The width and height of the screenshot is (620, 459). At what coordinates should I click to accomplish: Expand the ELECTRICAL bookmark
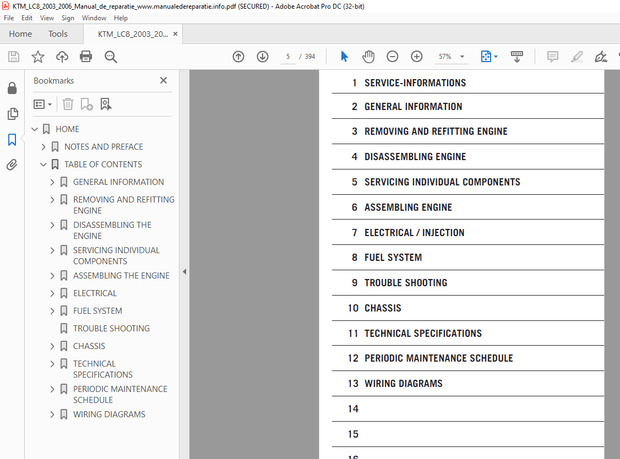(x=52, y=293)
